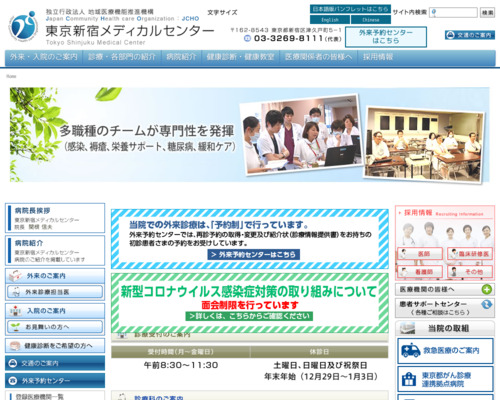Open 採用情報 navigation menu
The width and height of the screenshot is (500, 400).
click(x=378, y=57)
